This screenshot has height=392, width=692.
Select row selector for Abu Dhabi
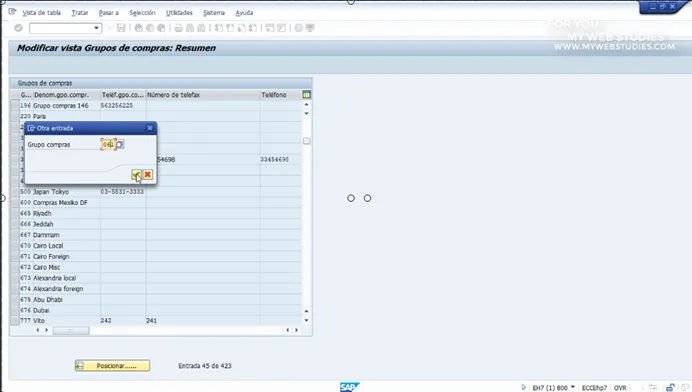pos(15,299)
